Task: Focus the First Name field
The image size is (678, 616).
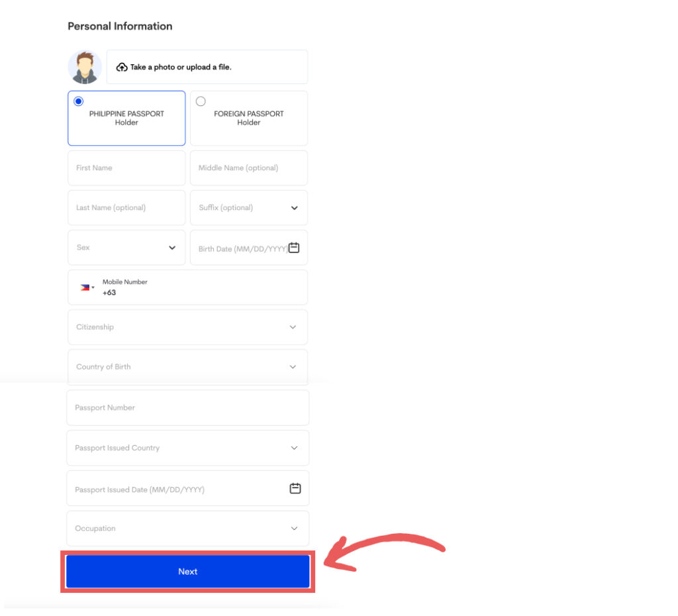Action: (x=126, y=168)
